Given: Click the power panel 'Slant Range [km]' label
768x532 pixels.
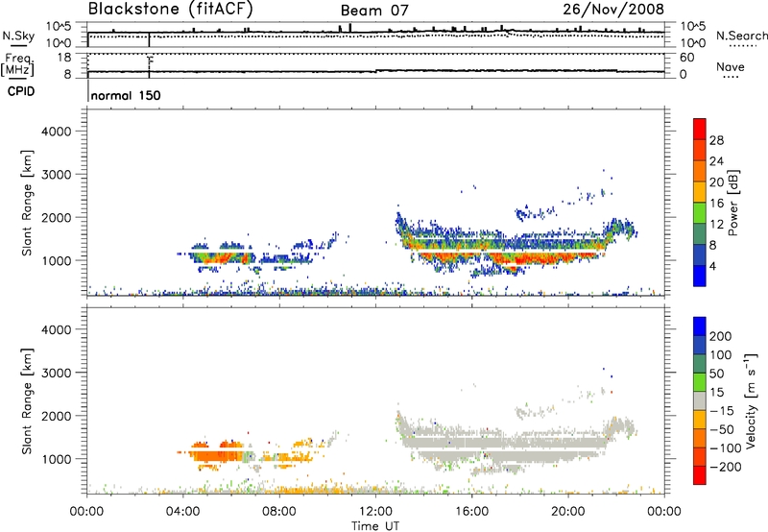Looking at the screenshot, I should click(x=27, y=203).
